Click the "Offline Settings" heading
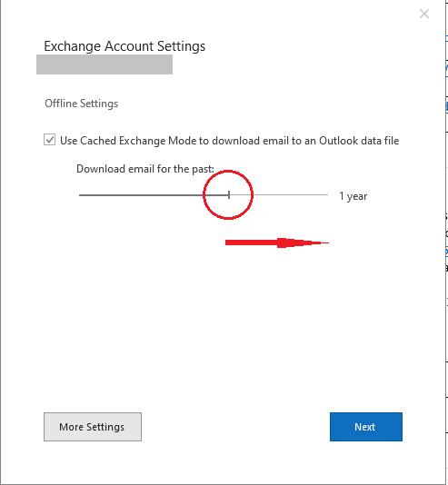 coord(82,104)
